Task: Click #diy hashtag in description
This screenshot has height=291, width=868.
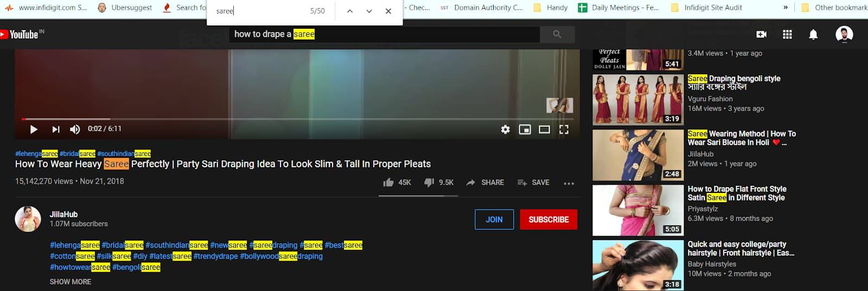Action: pos(140,256)
